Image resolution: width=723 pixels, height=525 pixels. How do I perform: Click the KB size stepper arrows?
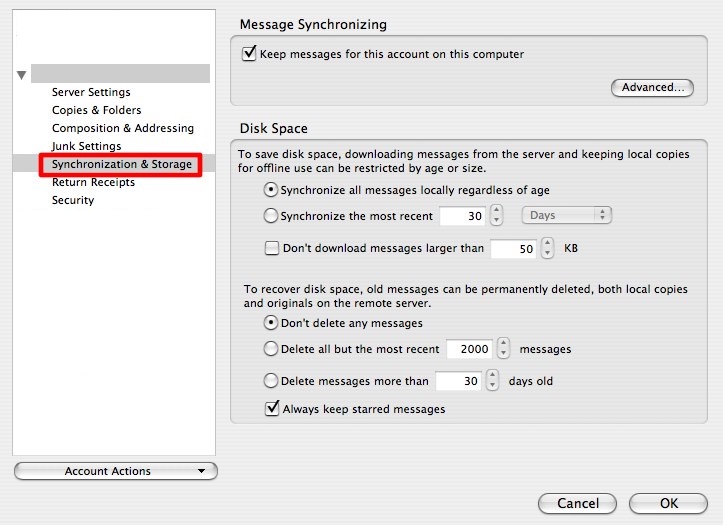click(547, 249)
